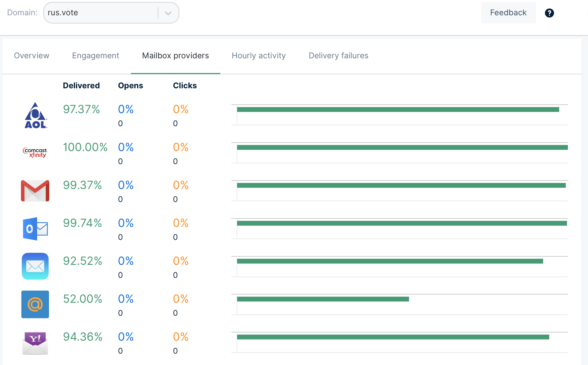Switch to the Engagement tab
This screenshot has height=365, width=588.
point(95,55)
